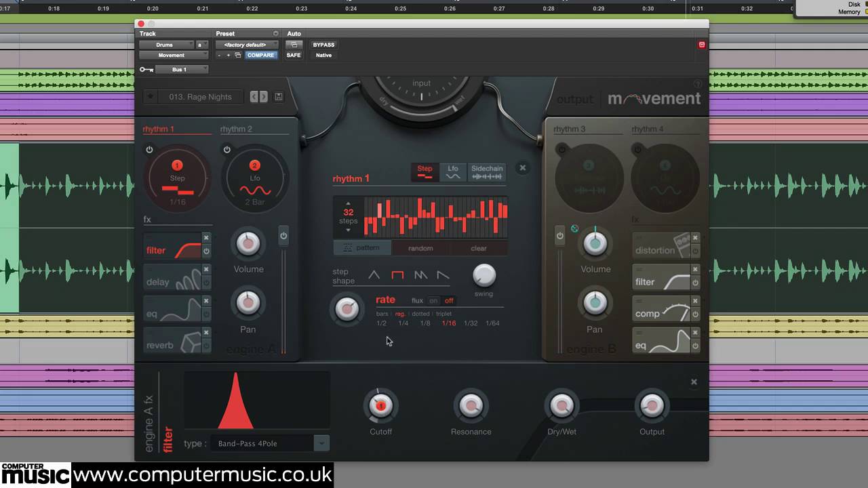Select the ramp-down step shape
The height and width of the screenshot is (488, 868).
443,275
